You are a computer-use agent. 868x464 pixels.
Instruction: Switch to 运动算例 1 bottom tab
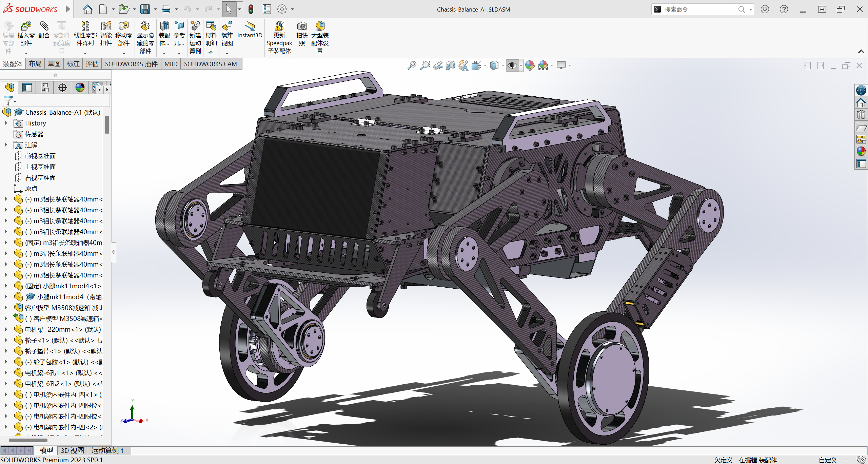pyautogui.click(x=107, y=450)
